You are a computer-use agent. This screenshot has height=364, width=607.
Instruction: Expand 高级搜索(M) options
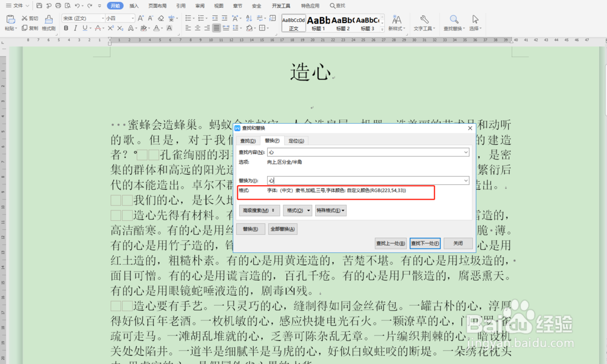click(259, 211)
